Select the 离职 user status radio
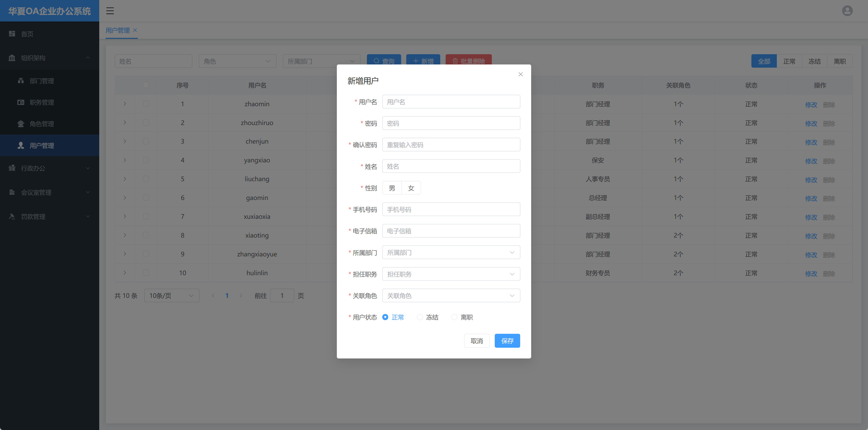Screen dimensions: 868x430 click(x=454, y=317)
